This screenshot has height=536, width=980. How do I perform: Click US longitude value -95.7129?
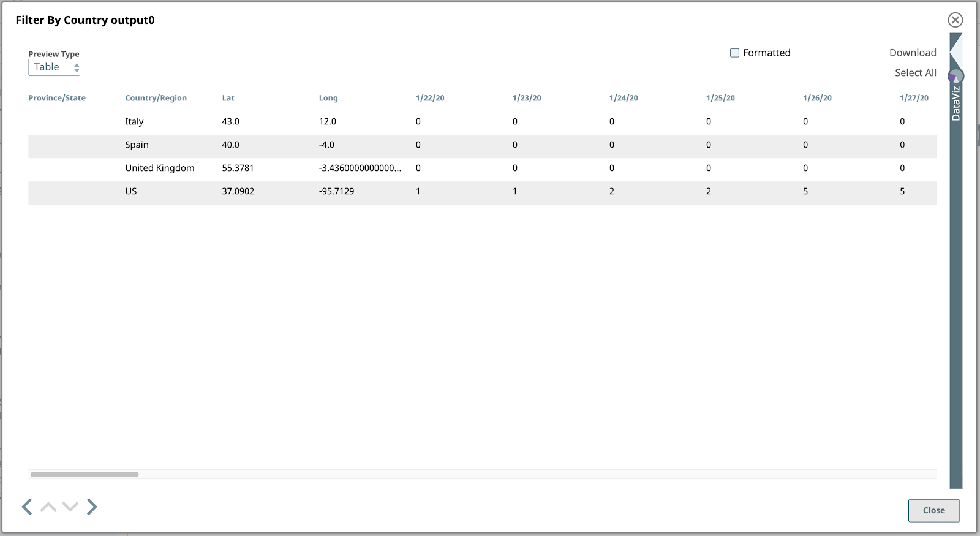(336, 191)
